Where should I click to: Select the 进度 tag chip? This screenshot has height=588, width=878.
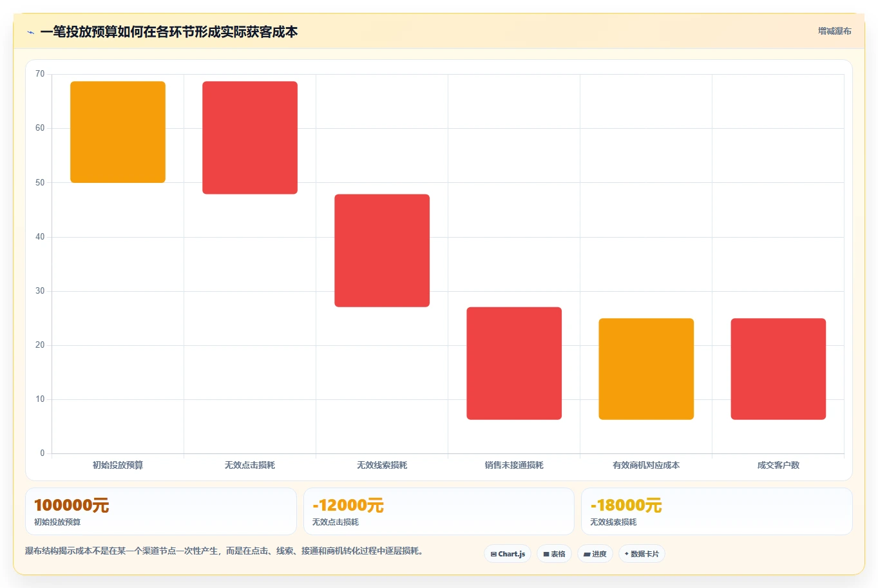(x=595, y=554)
